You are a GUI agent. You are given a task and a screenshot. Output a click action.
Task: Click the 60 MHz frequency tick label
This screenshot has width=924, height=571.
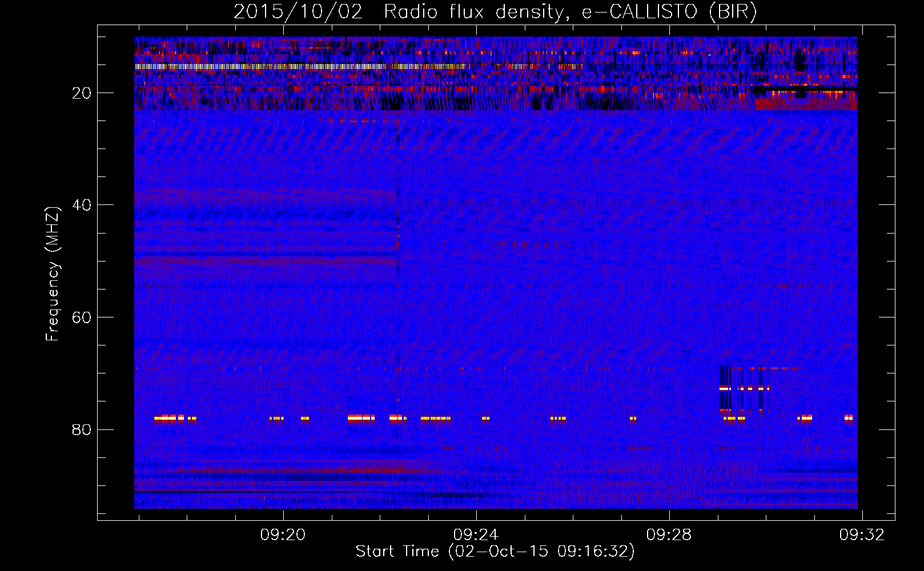pyautogui.click(x=82, y=317)
